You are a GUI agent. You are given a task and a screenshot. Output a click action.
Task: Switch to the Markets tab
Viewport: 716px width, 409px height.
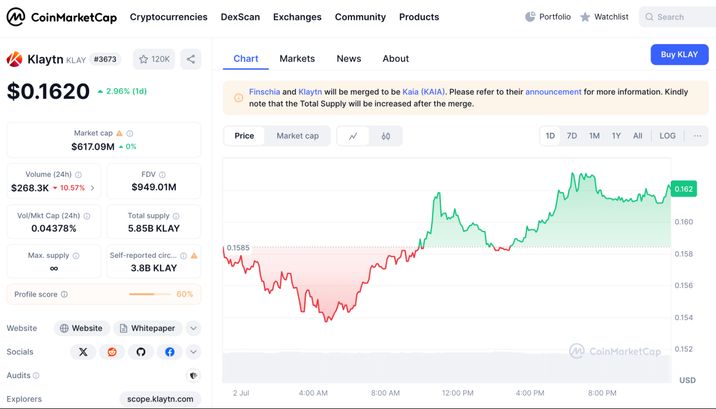point(297,59)
